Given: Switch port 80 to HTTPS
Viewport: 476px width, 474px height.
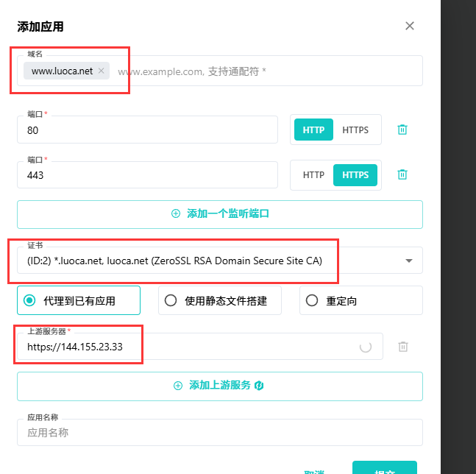Looking at the screenshot, I should 355,130.
